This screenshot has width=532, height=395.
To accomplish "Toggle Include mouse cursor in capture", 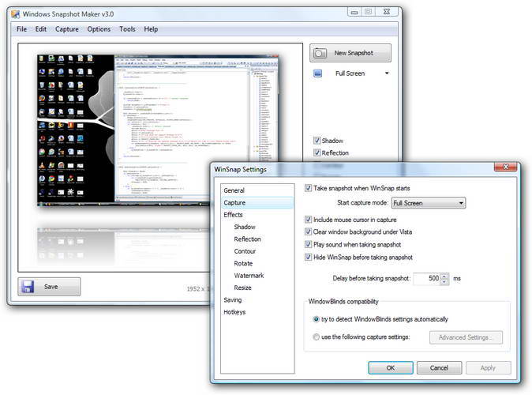I will (308, 220).
